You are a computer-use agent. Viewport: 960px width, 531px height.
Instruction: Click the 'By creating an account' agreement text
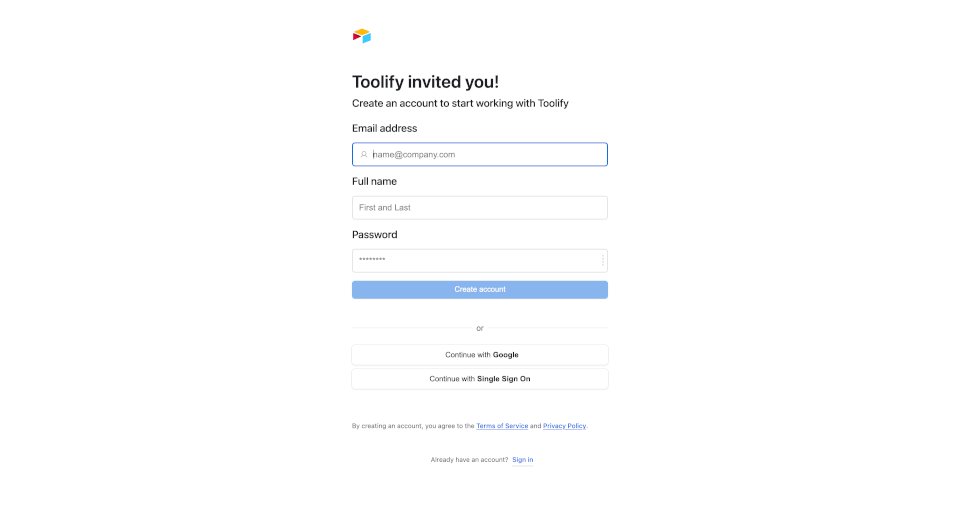pyautogui.click(x=470, y=426)
